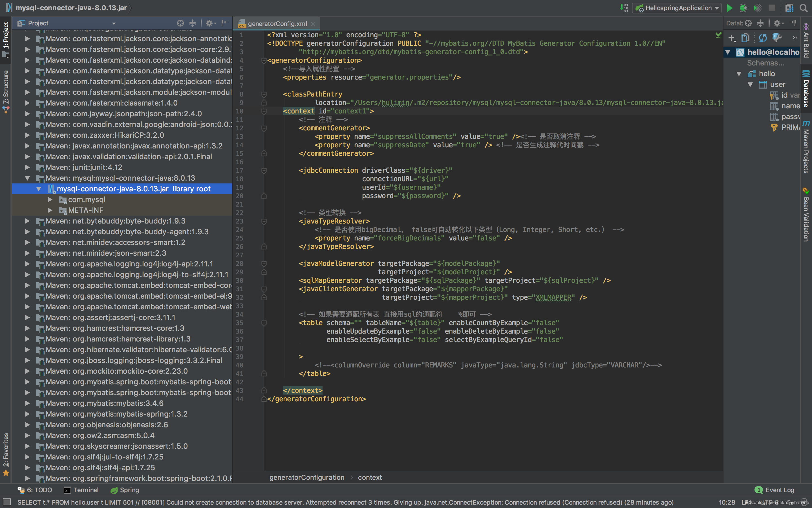Image resolution: width=812 pixels, height=508 pixels.
Task: Collapse the hello schema node
Action: pyautogui.click(x=739, y=74)
